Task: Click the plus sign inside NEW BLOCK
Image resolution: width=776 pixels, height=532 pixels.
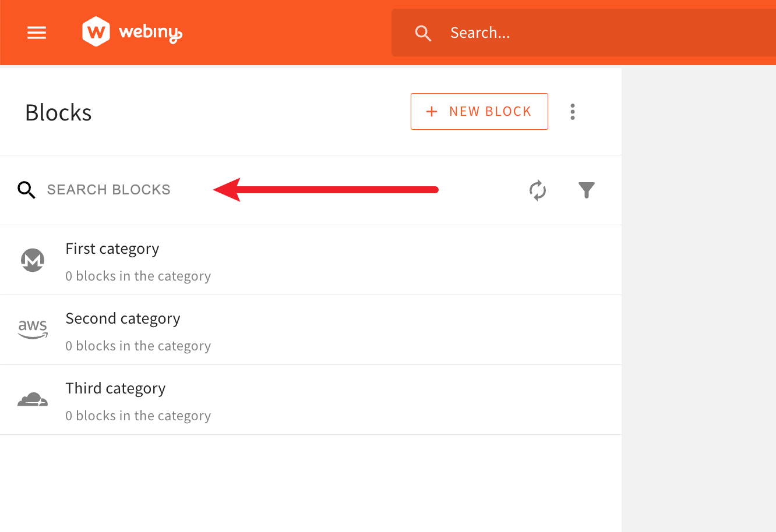Action: (431, 111)
